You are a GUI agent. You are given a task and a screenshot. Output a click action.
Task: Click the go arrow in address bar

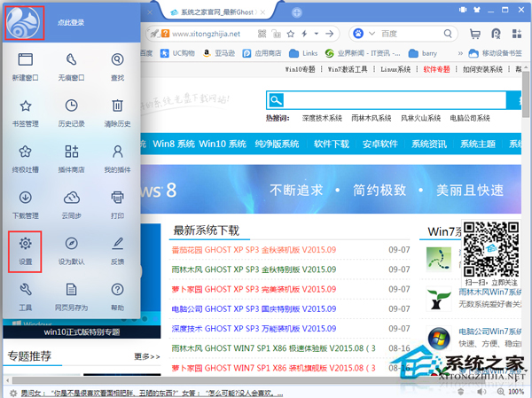coord(329,34)
